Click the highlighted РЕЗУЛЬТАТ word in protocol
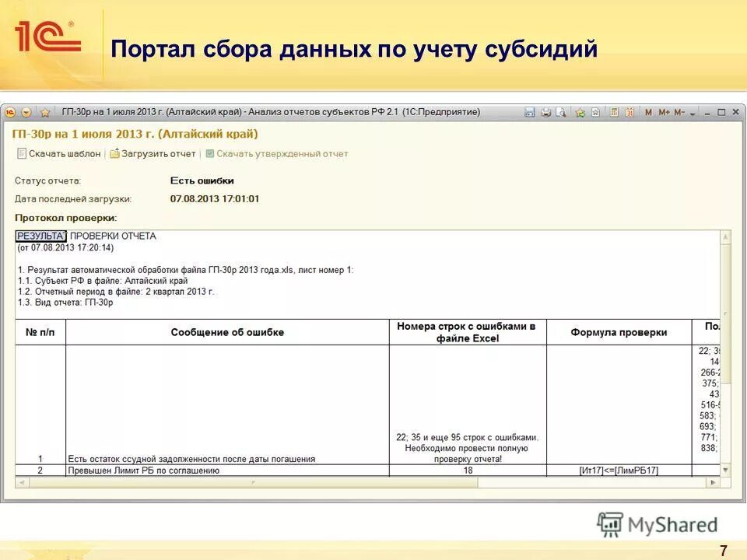 pyautogui.click(x=41, y=236)
